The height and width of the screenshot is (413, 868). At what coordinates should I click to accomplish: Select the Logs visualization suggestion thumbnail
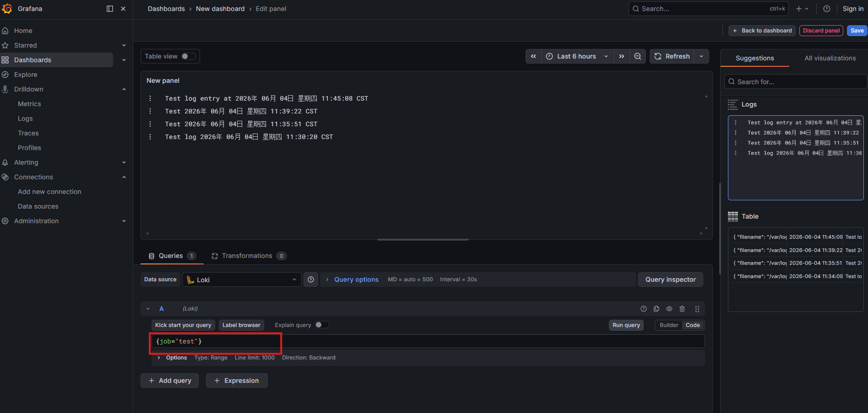tap(796, 158)
